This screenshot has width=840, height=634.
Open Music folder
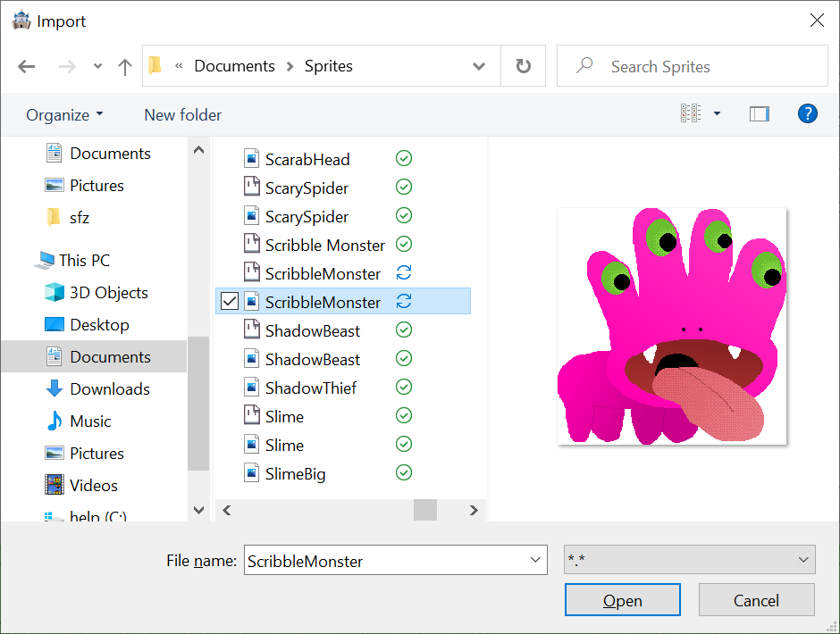point(79,421)
